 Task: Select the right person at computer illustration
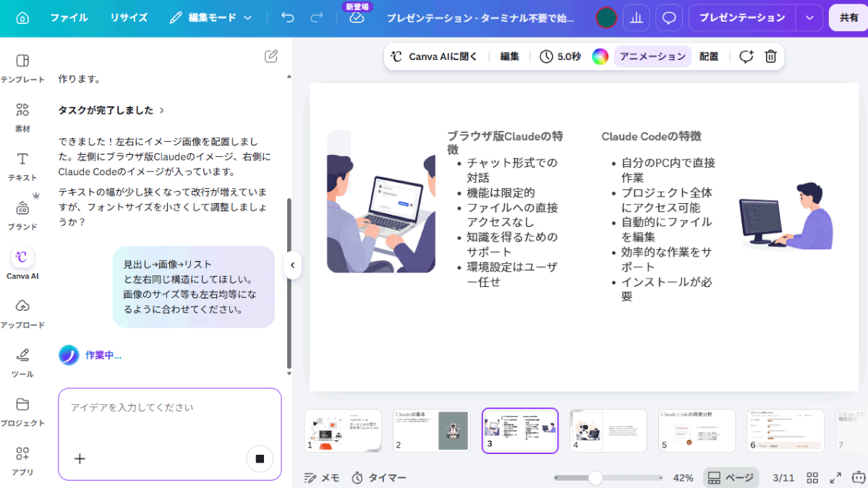786,215
